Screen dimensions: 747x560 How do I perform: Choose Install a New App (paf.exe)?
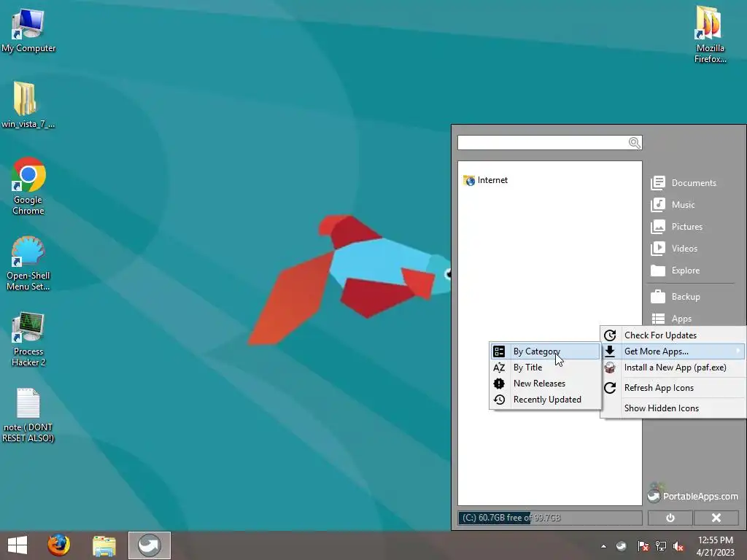point(673,367)
